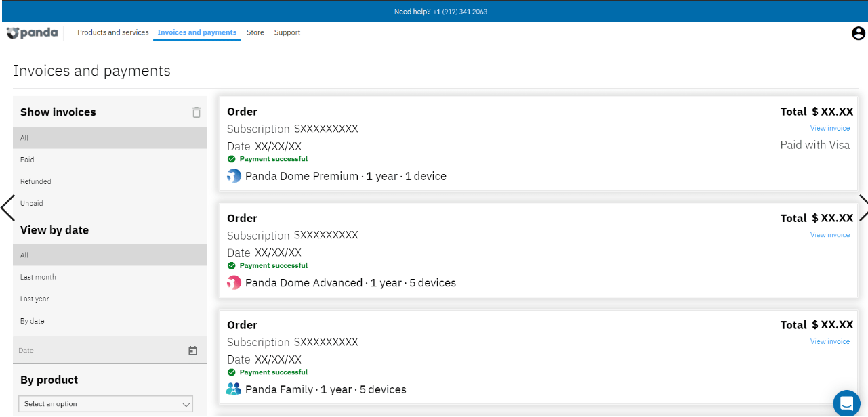Click Panda Family · 1 year · 5 devices
Screen dimensions: 868x417
tap(326, 389)
